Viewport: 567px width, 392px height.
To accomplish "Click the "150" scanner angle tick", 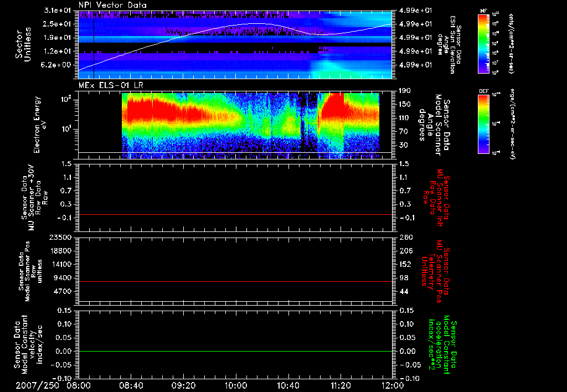I will (405, 104).
